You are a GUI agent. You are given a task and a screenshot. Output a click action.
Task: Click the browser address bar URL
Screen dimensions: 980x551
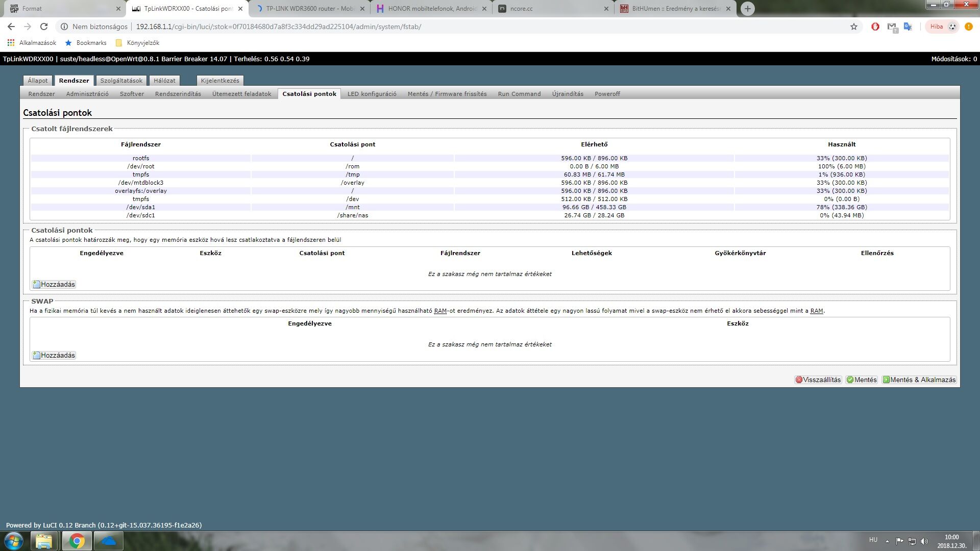(279, 27)
